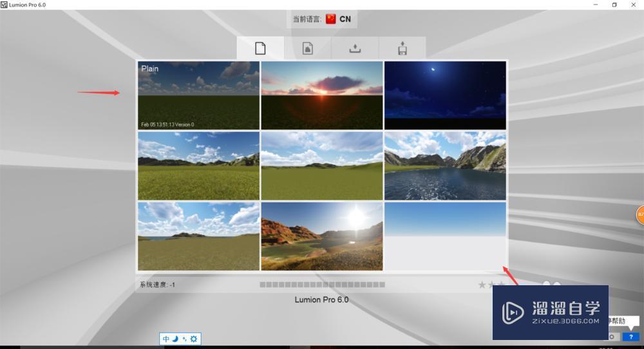This screenshot has height=349, width=644.
Task: Click the China flag language selector
Action: pos(330,19)
